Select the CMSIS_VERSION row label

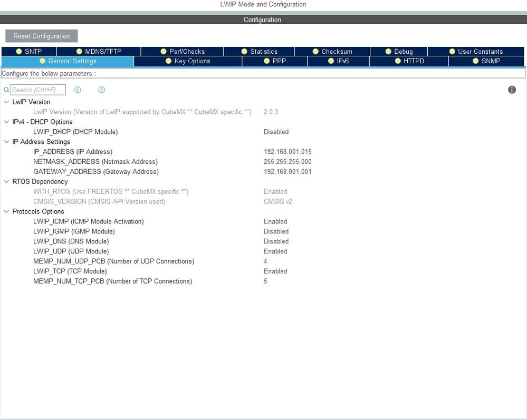pyautogui.click(x=99, y=201)
